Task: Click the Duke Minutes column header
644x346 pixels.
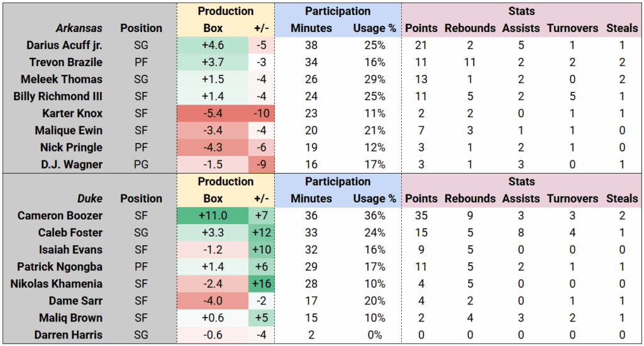Action: 311,198
